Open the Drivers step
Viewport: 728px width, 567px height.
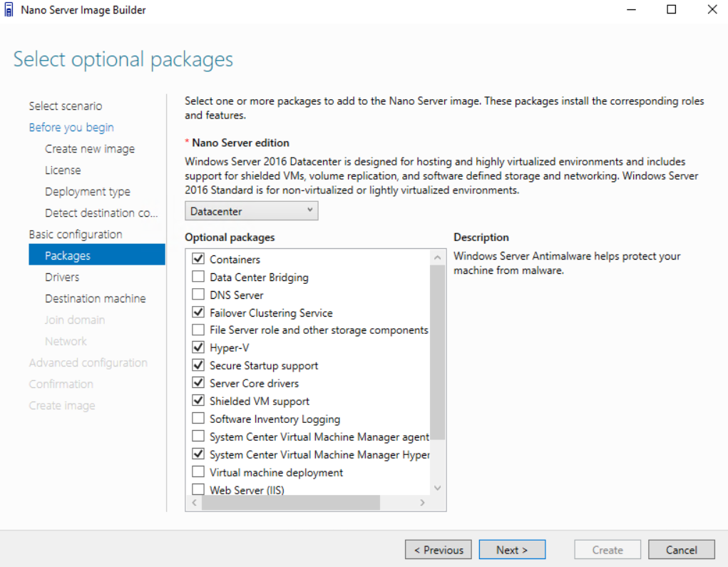point(62,277)
